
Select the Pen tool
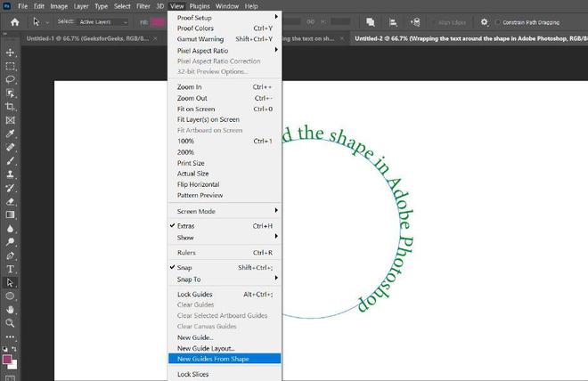point(10,255)
